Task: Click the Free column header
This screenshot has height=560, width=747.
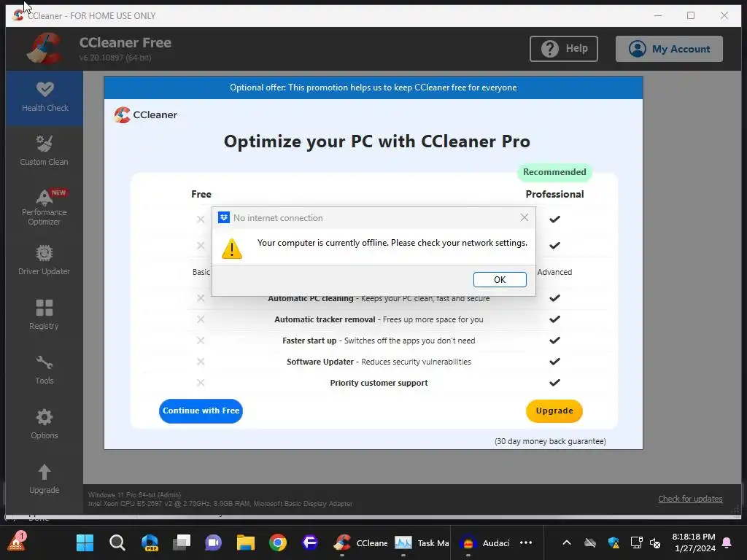Action: point(201,194)
